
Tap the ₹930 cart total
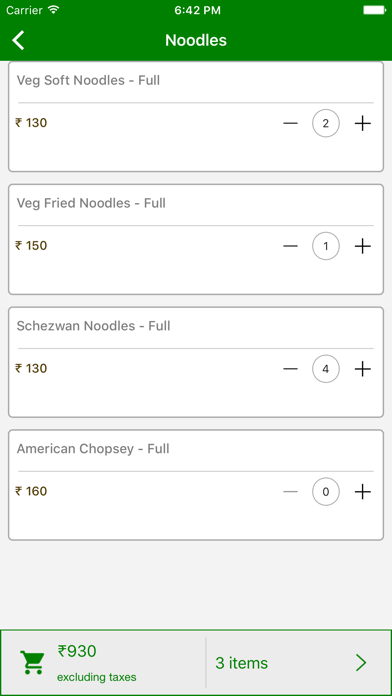click(x=77, y=651)
